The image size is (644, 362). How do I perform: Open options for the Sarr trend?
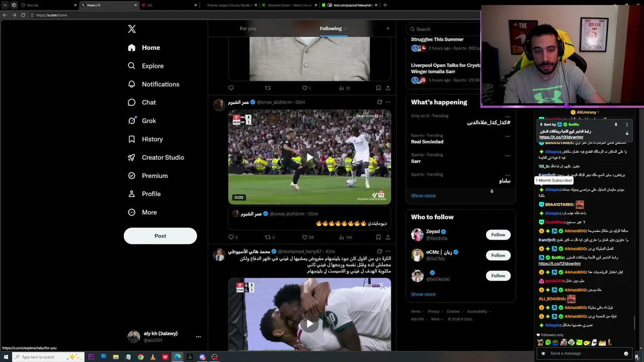click(507, 155)
